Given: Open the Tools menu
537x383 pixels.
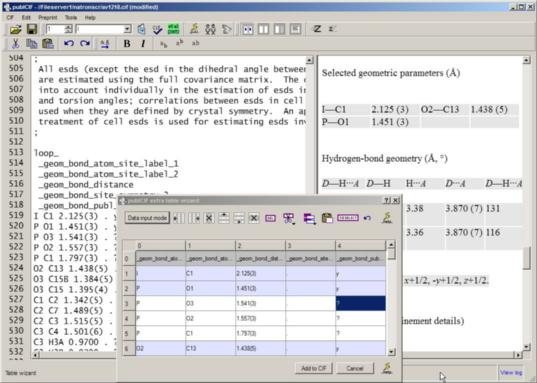Looking at the screenshot, I should (71, 17).
